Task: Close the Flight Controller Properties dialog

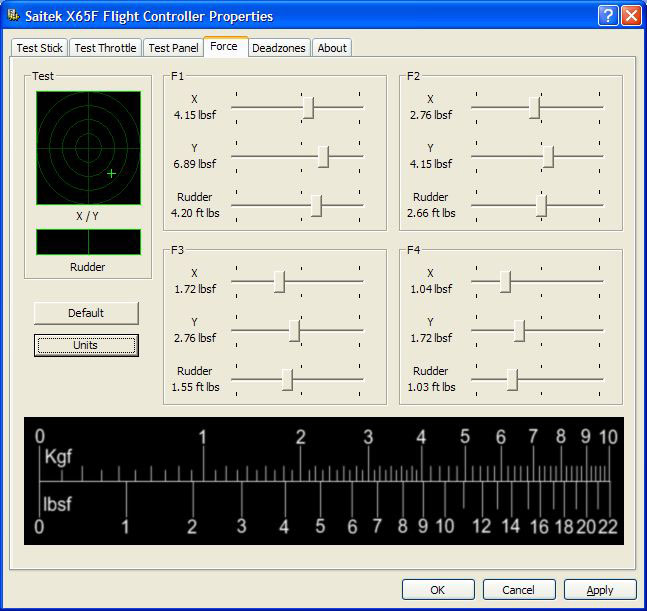Action: click(631, 16)
